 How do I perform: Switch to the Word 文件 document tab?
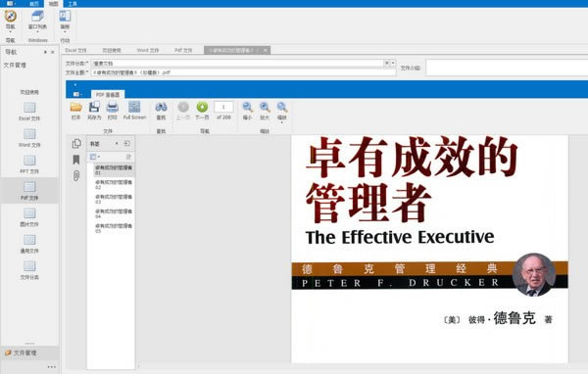[147, 50]
